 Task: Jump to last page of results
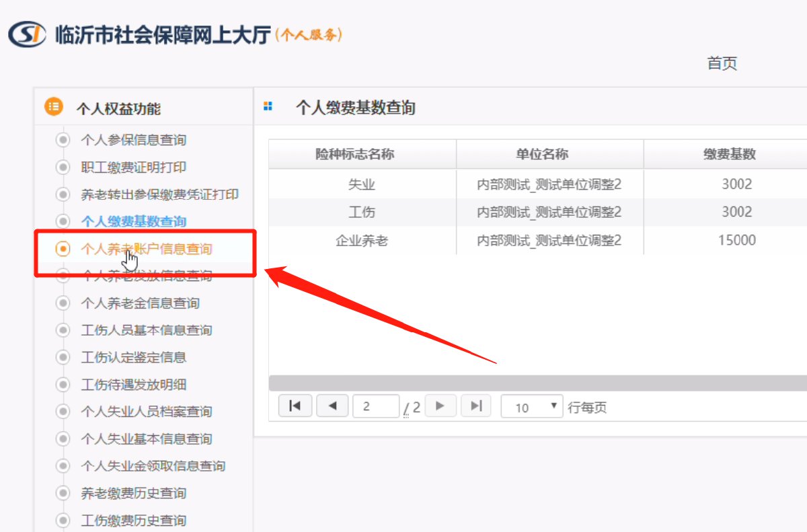tap(476, 406)
